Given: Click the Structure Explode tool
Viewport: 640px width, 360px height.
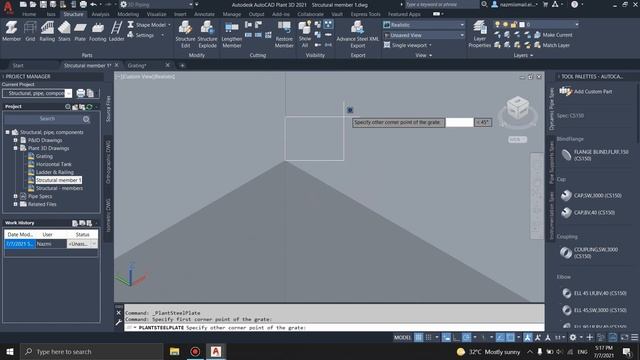Looking at the screenshot, I should pyautogui.click(x=207, y=34).
